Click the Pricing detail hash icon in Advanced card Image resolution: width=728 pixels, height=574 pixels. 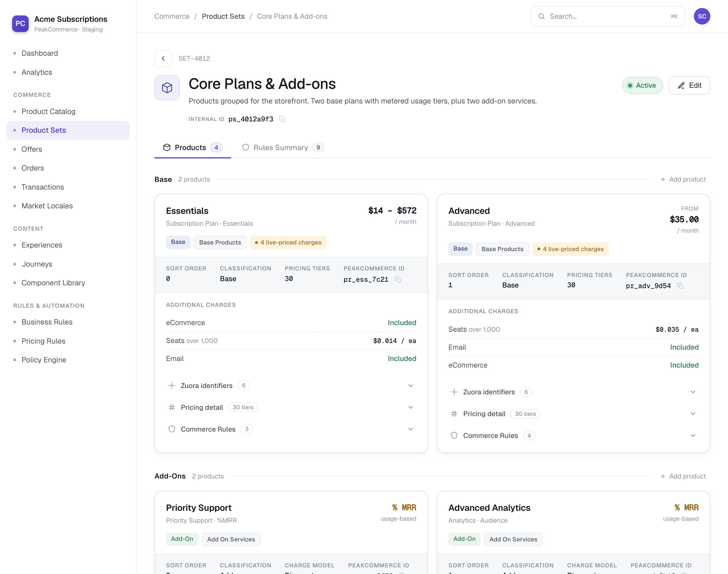tap(454, 414)
